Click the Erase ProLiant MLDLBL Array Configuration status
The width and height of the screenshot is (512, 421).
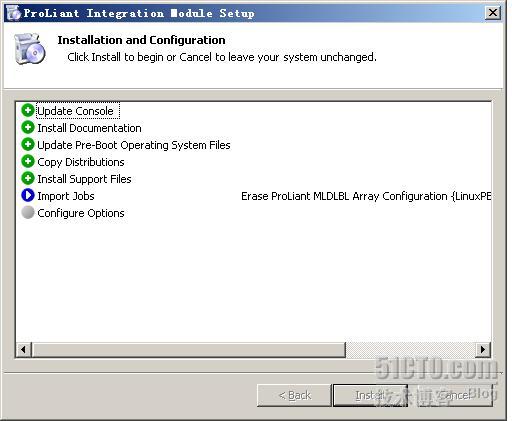pos(366,196)
